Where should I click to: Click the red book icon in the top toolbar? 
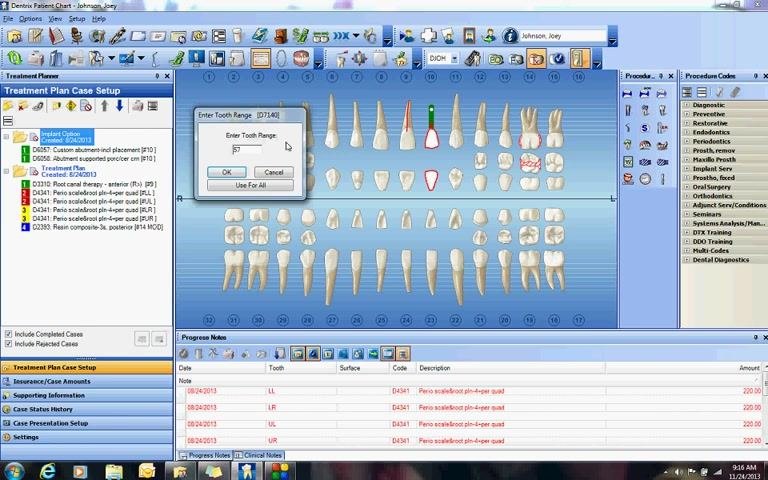pos(56,36)
